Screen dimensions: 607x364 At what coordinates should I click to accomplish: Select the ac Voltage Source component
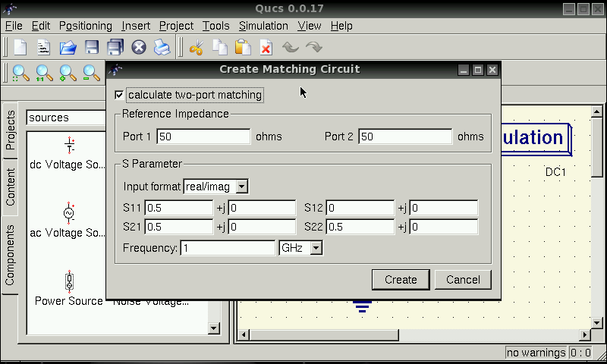click(x=67, y=220)
